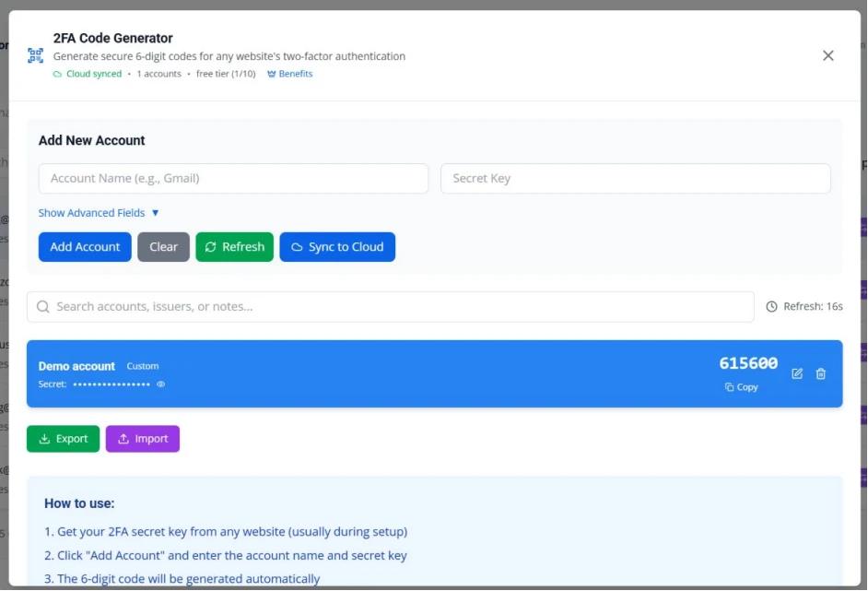Screen dimensions: 868x591
Task: Click the Refresh: 16s countdown text
Action: click(813, 306)
